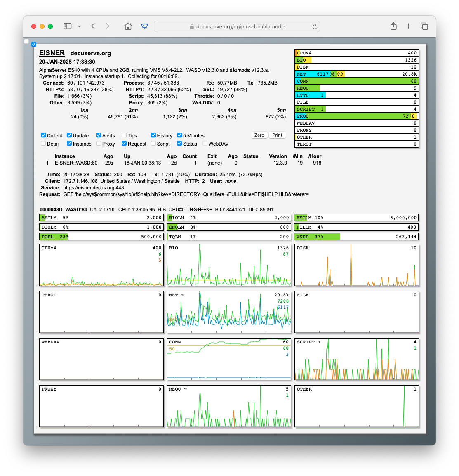Click the Print button
Image resolution: width=459 pixels, height=476 pixels.
point(277,135)
